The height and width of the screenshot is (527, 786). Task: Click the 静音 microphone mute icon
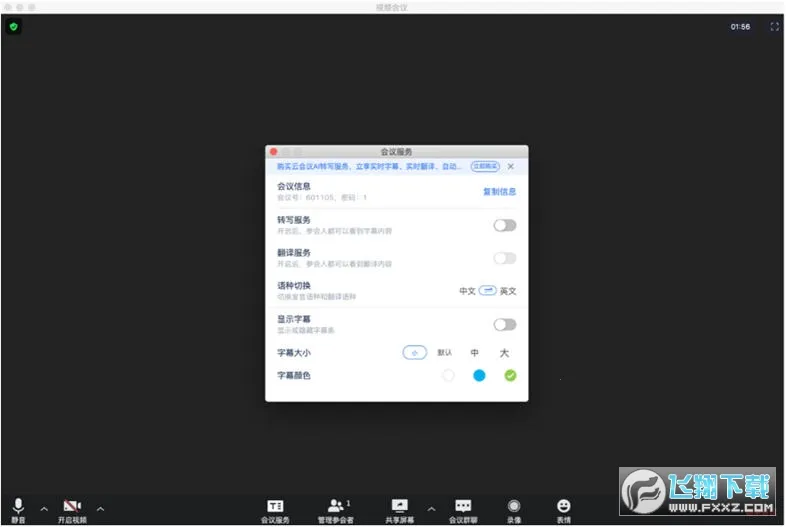18,506
